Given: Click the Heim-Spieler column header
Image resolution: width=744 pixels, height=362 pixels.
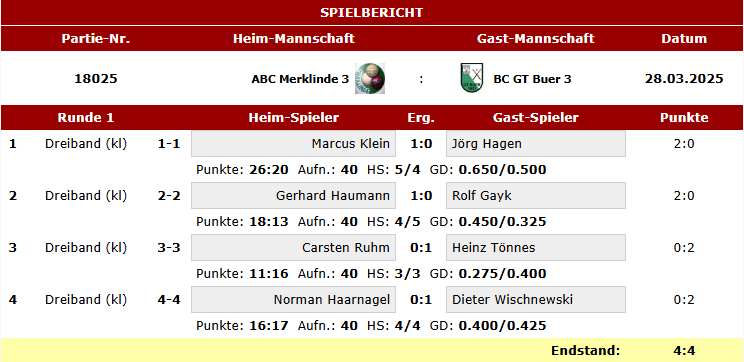Looking at the screenshot, I should point(294,118).
